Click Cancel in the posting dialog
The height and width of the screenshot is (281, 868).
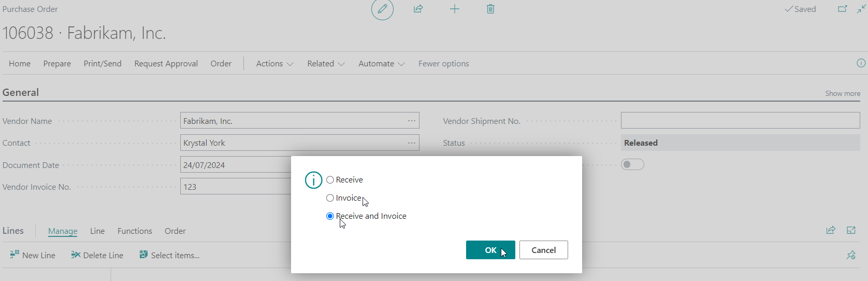(544, 250)
